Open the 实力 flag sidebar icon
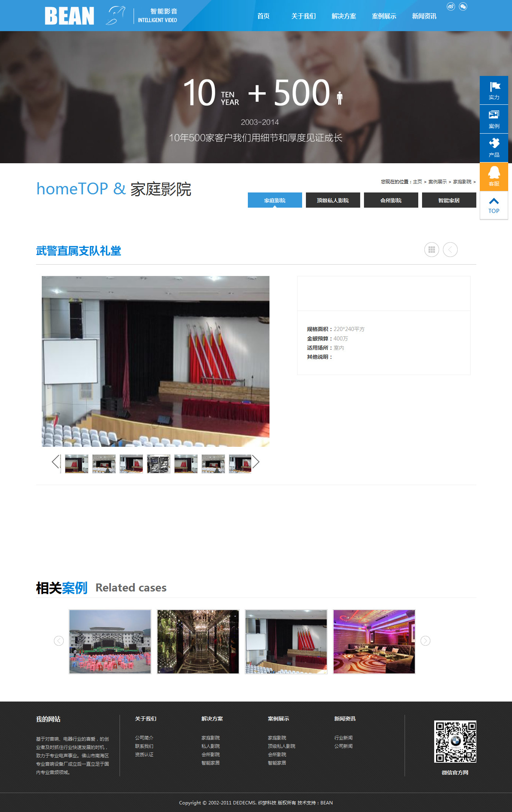The width and height of the screenshot is (512, 812). point(494,90)
